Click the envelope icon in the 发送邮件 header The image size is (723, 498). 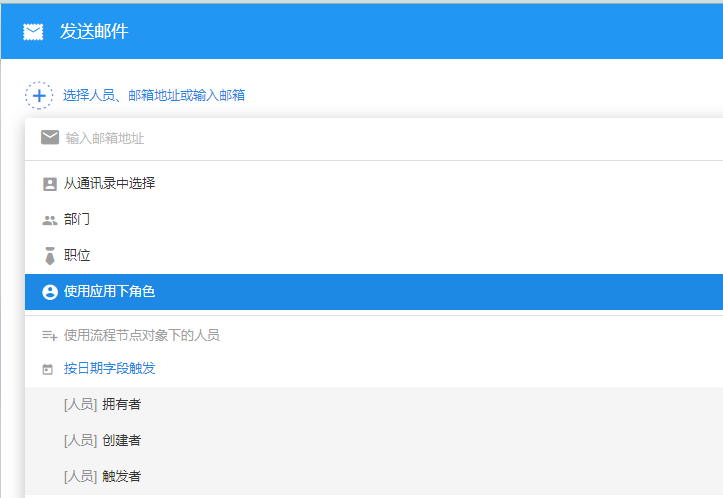tap(33, 32)
